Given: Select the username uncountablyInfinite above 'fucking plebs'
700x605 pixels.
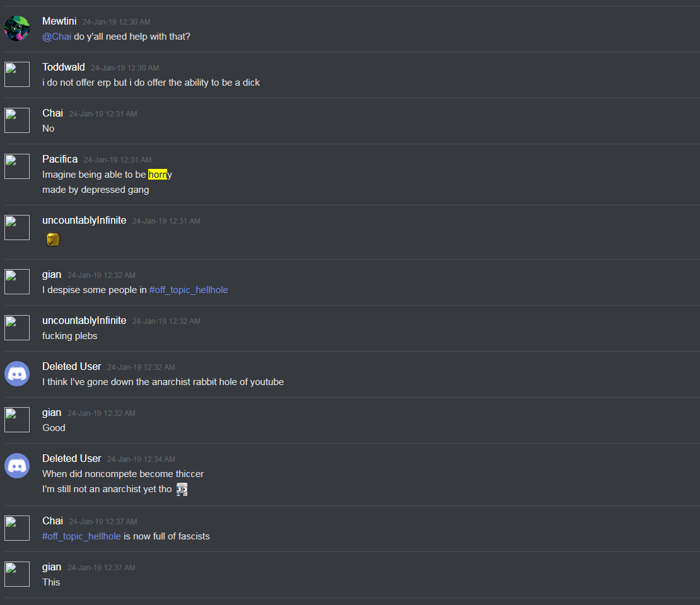Looking at the screenshot, I should (85, 320).
